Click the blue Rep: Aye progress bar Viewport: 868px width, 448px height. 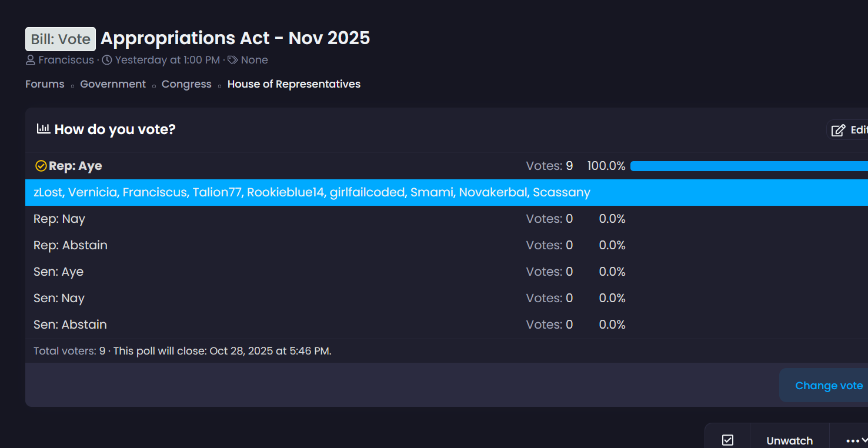pyautogui.click(x=748, y=166)
